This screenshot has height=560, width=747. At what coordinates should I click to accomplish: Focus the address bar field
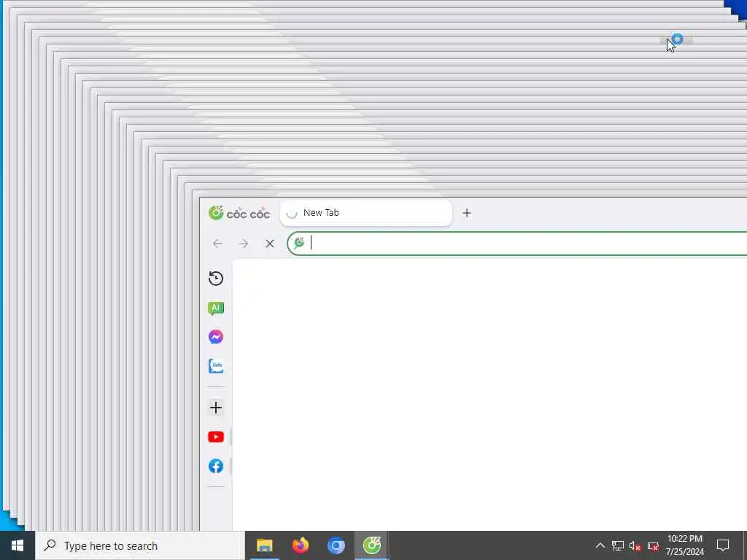point(517,244)
